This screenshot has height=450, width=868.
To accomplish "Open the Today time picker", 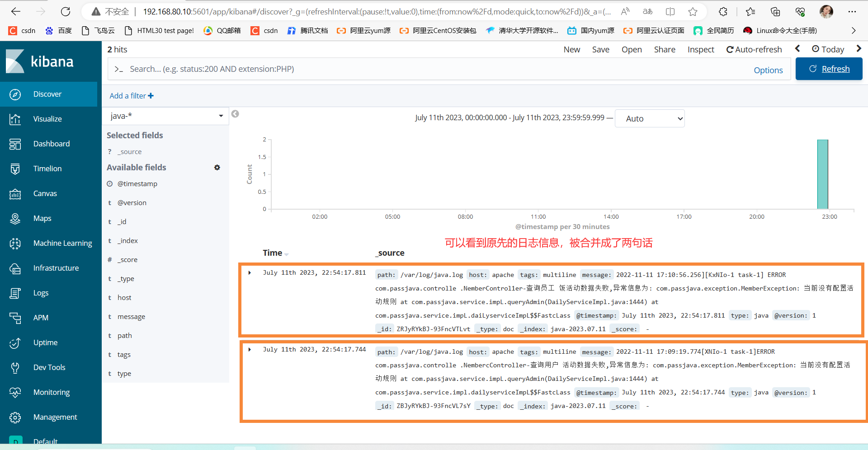I will (x=828, y=49).
